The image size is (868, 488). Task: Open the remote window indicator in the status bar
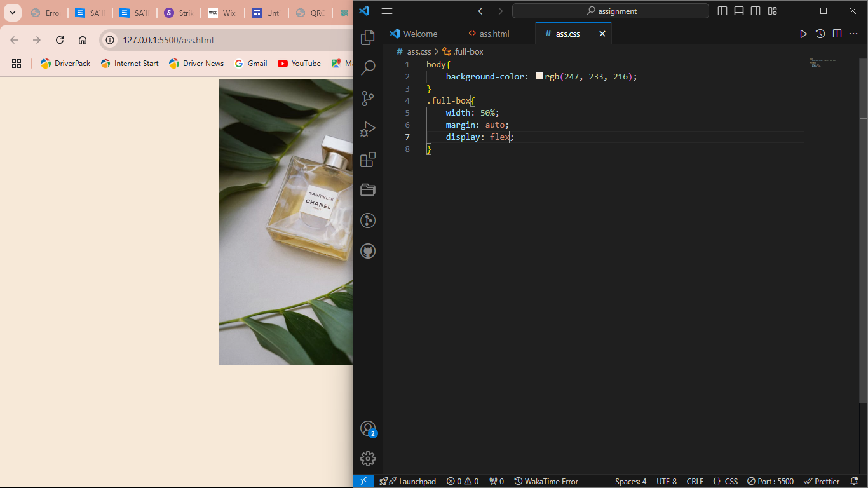point(363,481)
